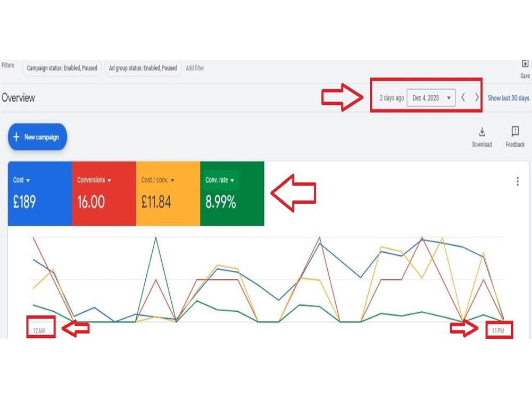Click the Download icon
Screen dimensions: 532x399
[482, 131]
